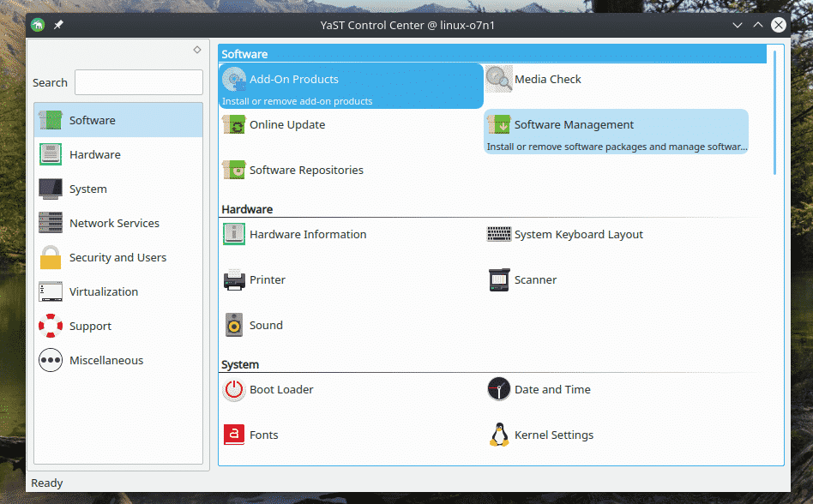813x504 pixels.
Task: Click the Boot Loader power icon
Action: (234, 389)
